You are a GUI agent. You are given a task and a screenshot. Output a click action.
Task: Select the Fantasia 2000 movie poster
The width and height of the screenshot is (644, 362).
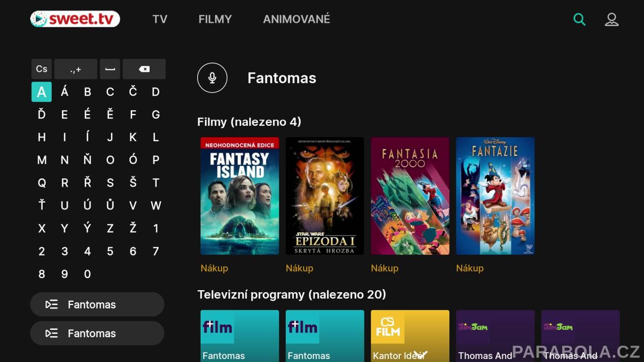point(410,196)
